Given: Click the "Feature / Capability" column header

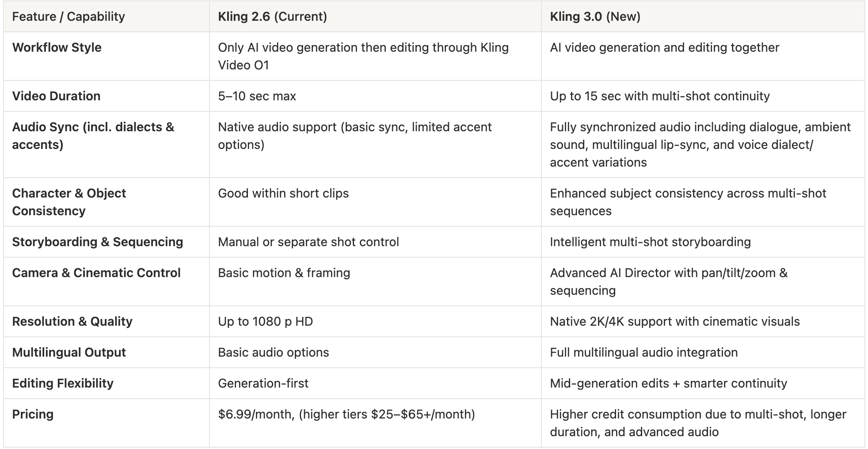Looking at the screenshot, I should [x=69, y=17].
